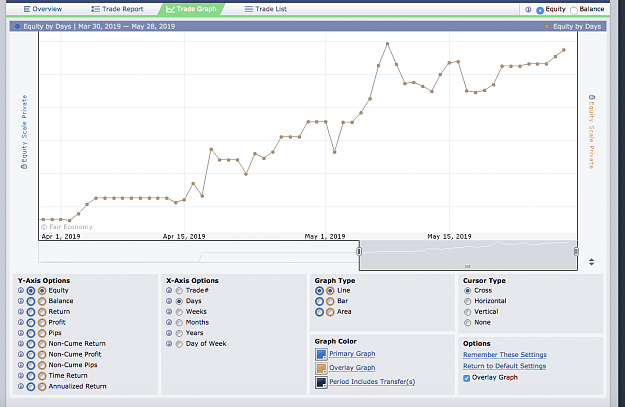Click the info icon next to Months
625x407 pixels.
click(x=169, y=322)
